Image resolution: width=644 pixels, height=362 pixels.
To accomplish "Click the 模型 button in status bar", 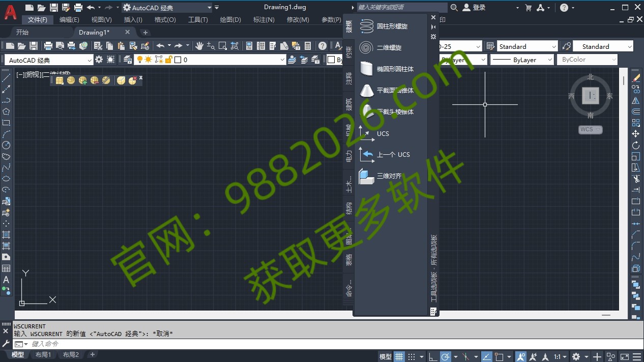I will click(x=385, y=356).
